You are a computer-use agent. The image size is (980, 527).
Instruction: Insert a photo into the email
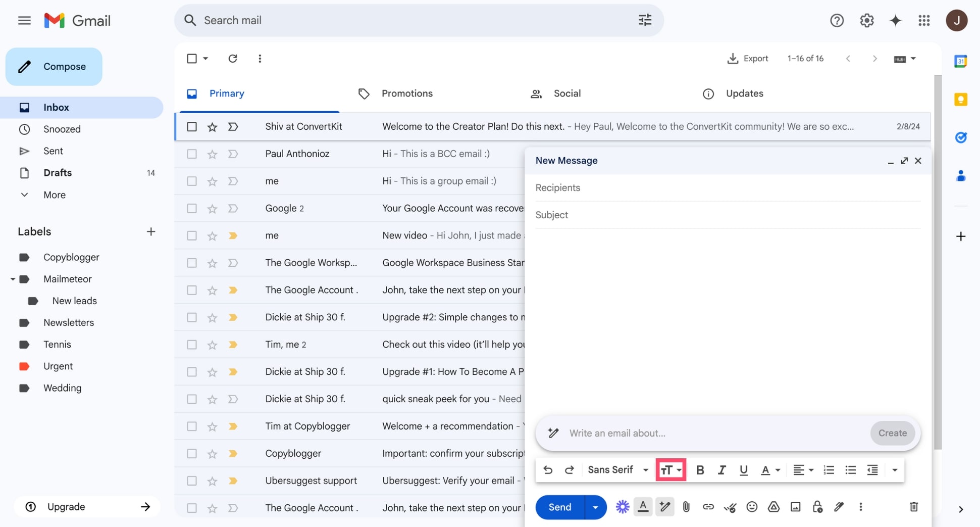coord(795,507)
